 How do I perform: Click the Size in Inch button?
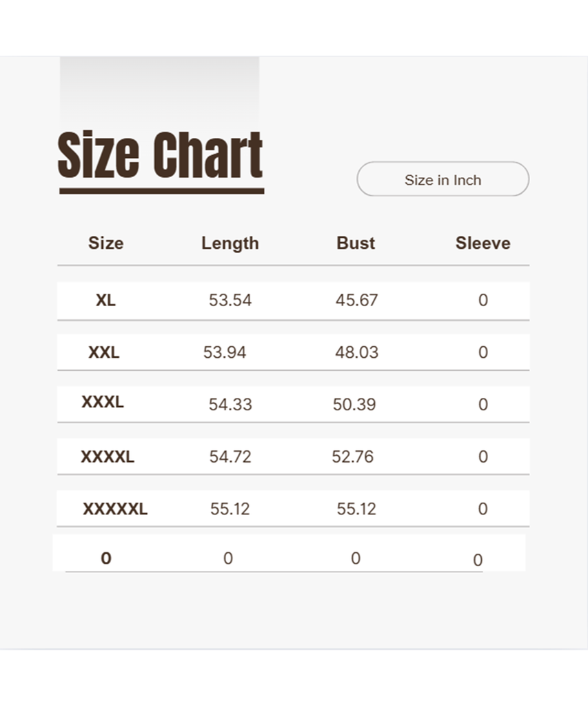(443, 180)
